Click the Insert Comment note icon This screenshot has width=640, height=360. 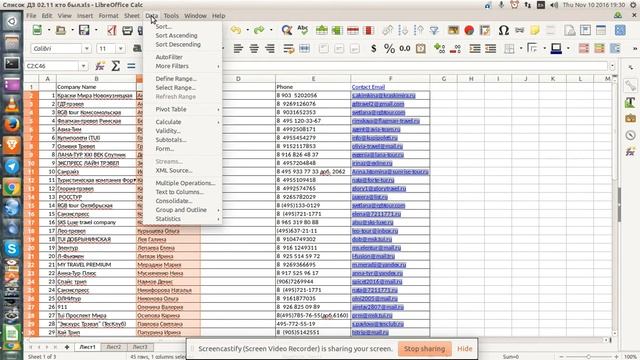pyautogui.click(x=535, y=30)
